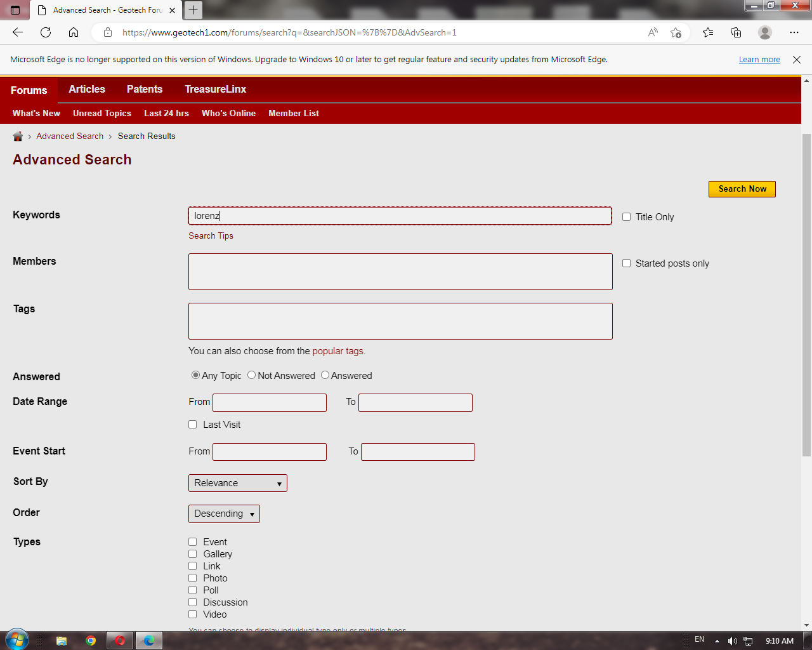
Task: Click the Search Now button
Action: (x=742, y=189)
